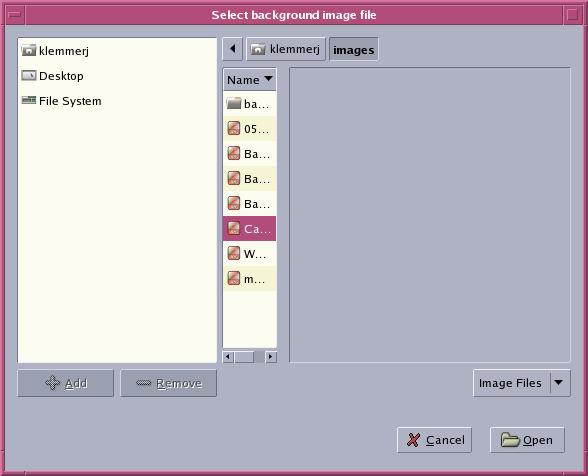Choose the first 'Ba...' image file

(250, 153)
